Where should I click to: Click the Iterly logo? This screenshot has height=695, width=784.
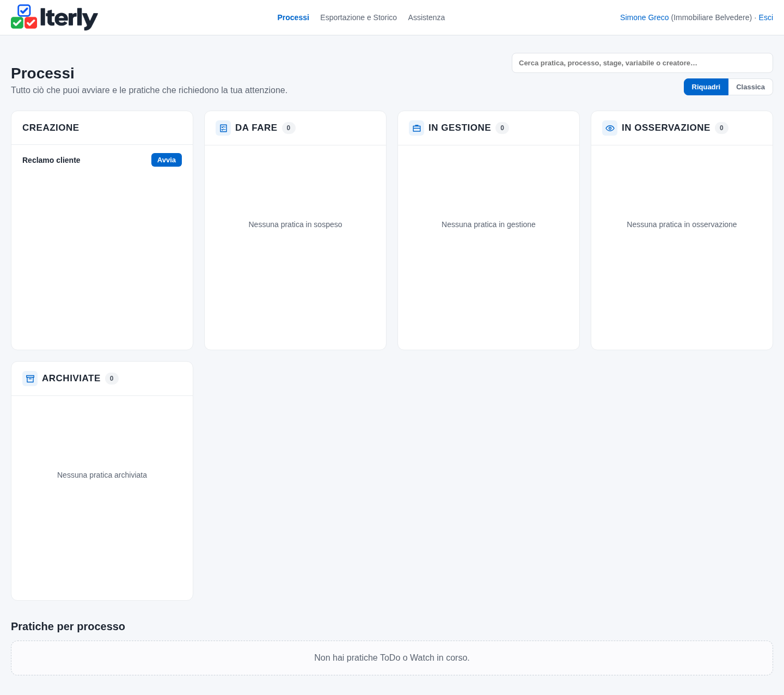pyautogui.click(x=54, y=17)
